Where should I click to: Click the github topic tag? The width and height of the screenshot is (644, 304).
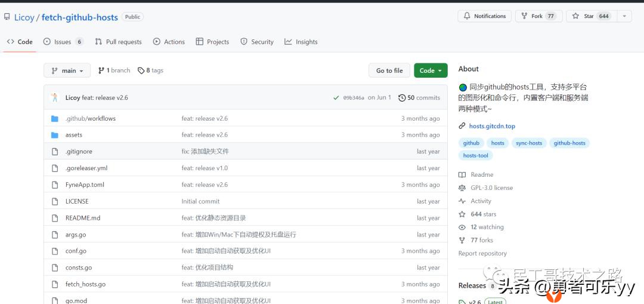tap(471, 143)
